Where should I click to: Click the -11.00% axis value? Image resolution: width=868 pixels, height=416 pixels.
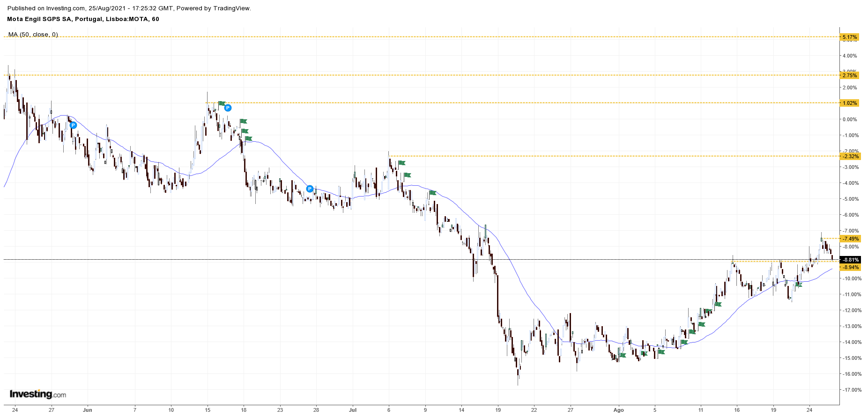point(851,294)
